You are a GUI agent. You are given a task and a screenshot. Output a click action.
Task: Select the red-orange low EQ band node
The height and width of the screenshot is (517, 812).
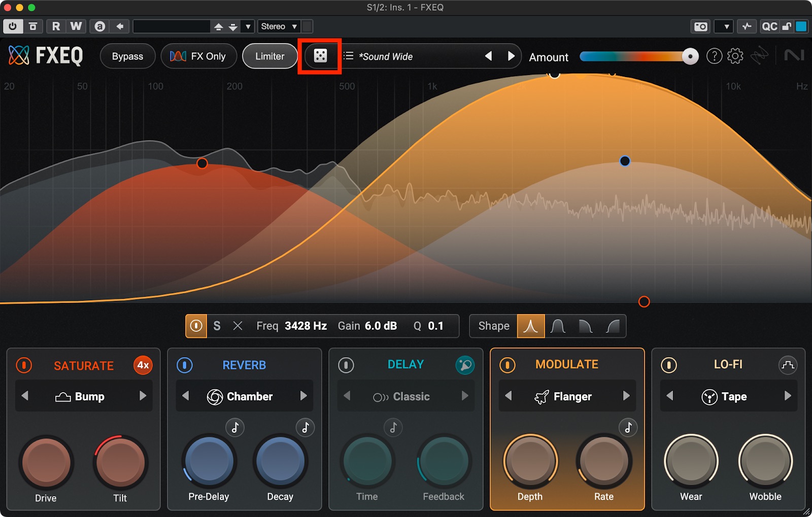coord(202,163)
